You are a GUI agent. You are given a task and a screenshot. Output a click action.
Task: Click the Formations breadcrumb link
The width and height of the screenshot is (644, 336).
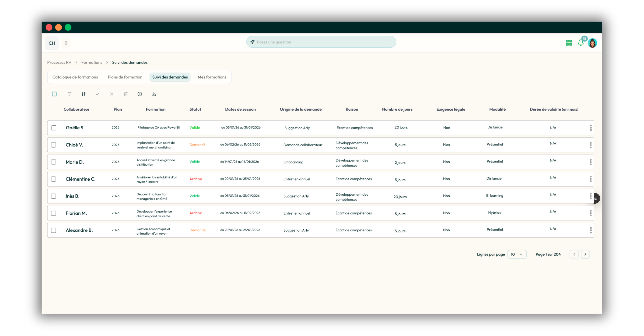pyautogui.click(x=91, y=62)
